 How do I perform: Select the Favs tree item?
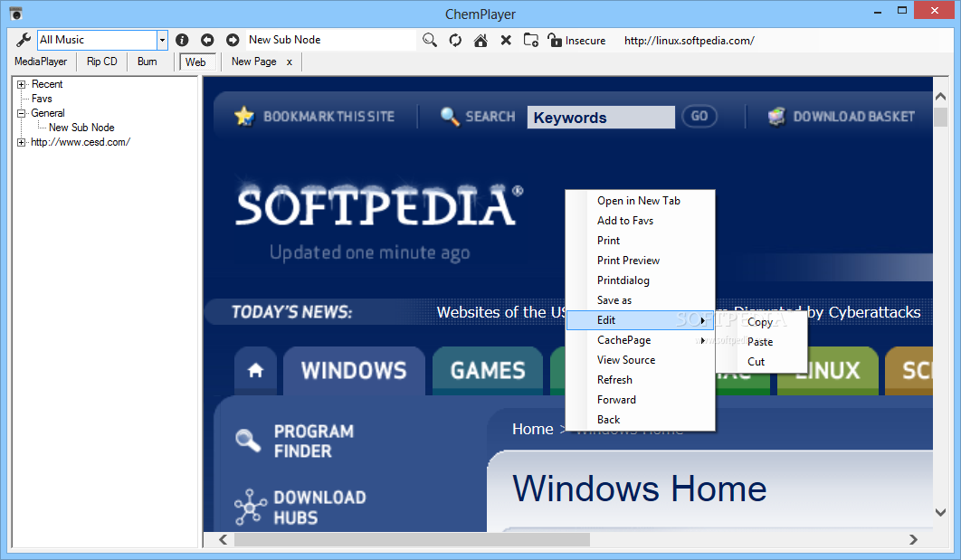point(42,99)
